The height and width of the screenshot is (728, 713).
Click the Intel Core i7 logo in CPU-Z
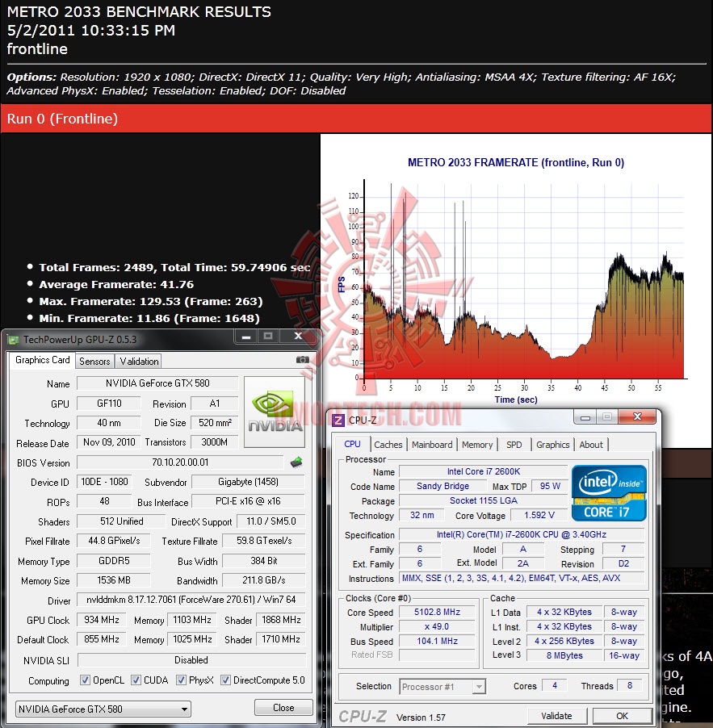pyautogui.click(x=609, y=493)
